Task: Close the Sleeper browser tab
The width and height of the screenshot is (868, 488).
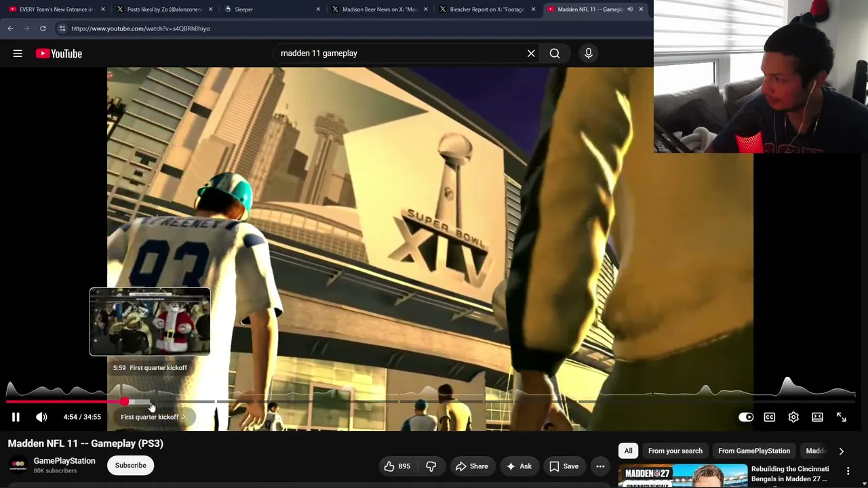Action: point(318,9)
